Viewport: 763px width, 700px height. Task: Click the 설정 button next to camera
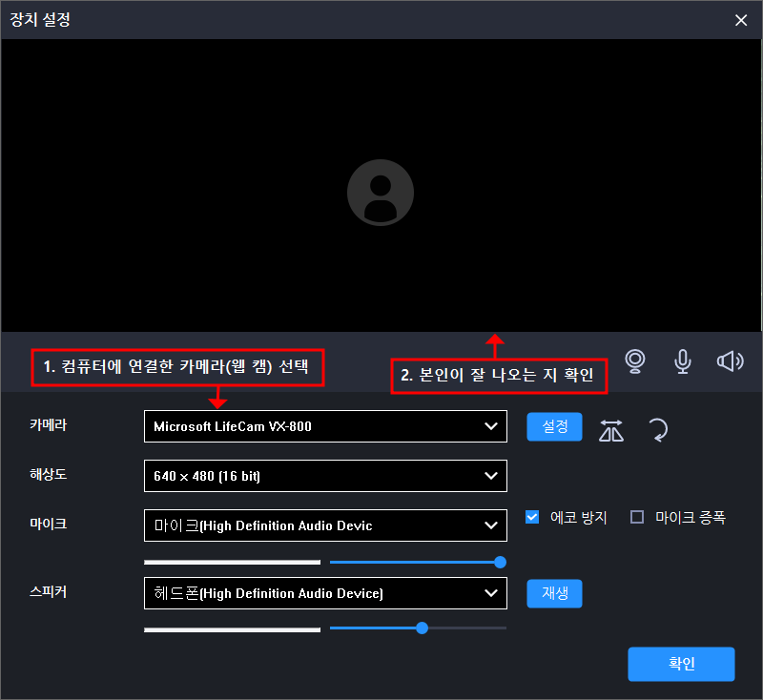pos(555,426)
